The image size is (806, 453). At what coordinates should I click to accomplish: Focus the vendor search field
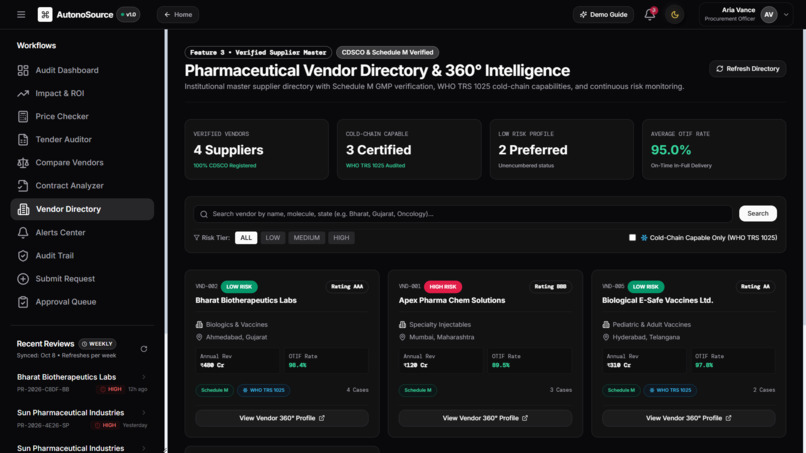[463, 214]
